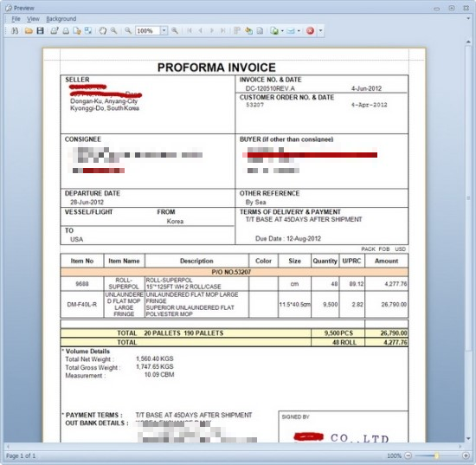This screenshot has height=465, width=476.
Task: Open the File menu
Action: click(x=16, y=19)
